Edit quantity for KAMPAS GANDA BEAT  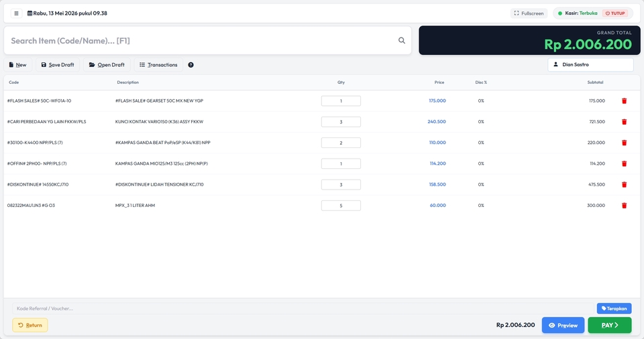341,143
